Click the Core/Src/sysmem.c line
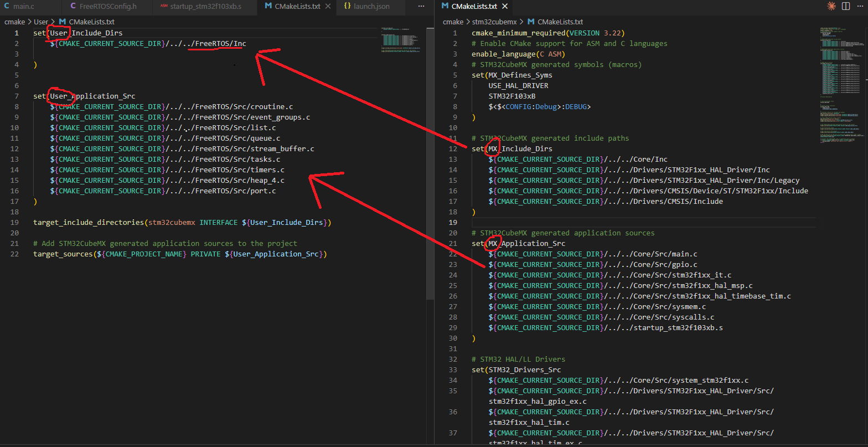Viewport: 868px width, 447px height. pos(597,307)
